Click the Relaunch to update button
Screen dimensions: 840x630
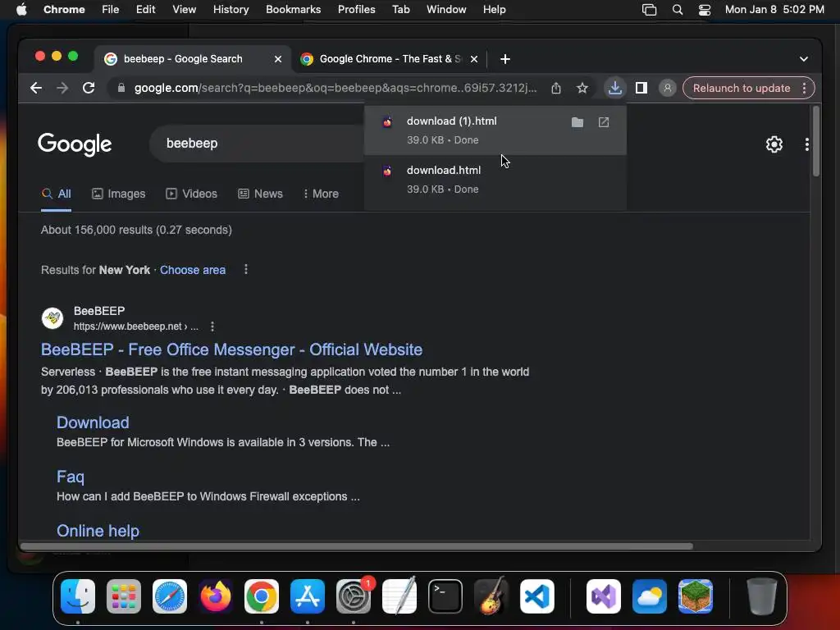click(742, 88)
